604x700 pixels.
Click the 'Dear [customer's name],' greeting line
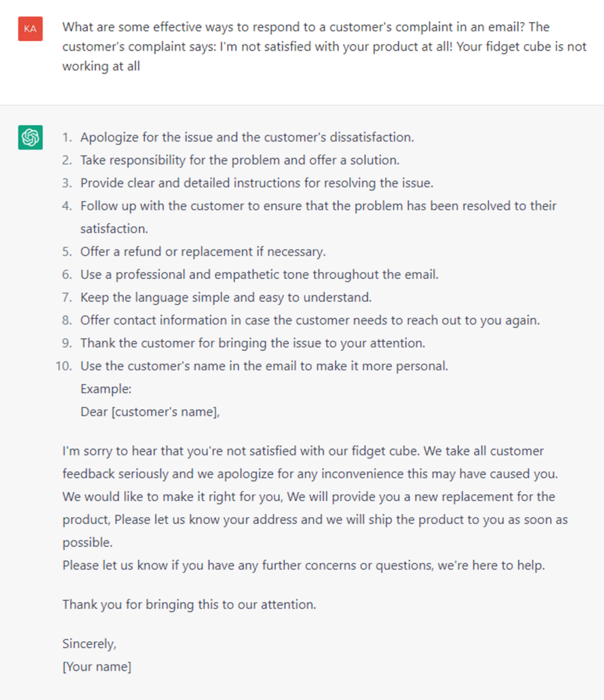point(150,412)
